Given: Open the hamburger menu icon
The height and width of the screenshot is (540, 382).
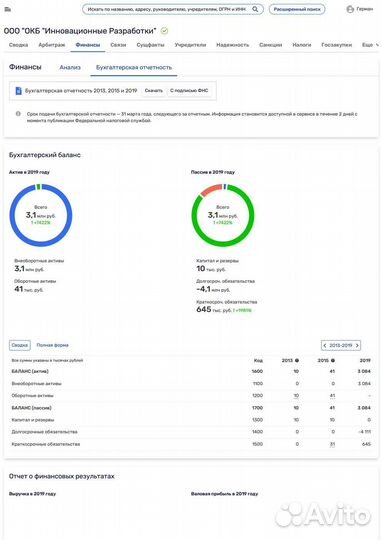Looking at the screenshot, I should tap(7, 9).
